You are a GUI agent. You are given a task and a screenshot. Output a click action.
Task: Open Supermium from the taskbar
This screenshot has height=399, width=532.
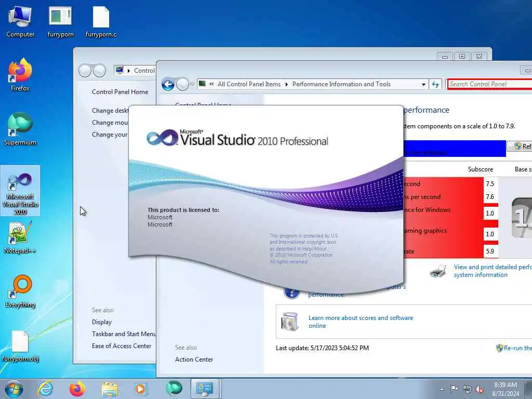pos(174,388)
